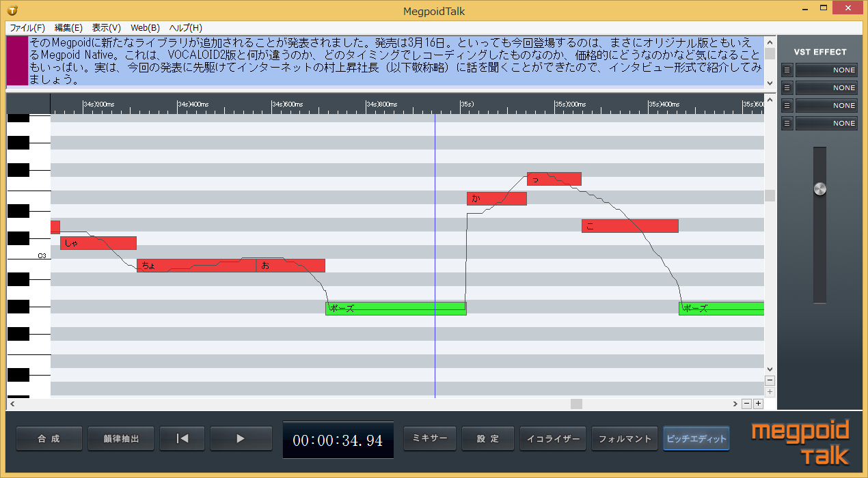This screenshot has height=478, width=868.
Task: Select the こ note in the piano roll
Action: pyautogui.click(x=630, y=226)
